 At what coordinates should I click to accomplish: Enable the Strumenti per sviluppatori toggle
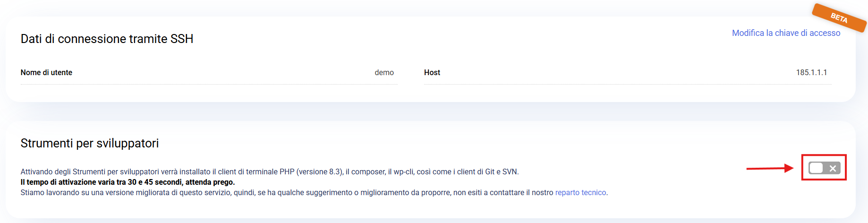pyautogui.click(x=824, y=168)
